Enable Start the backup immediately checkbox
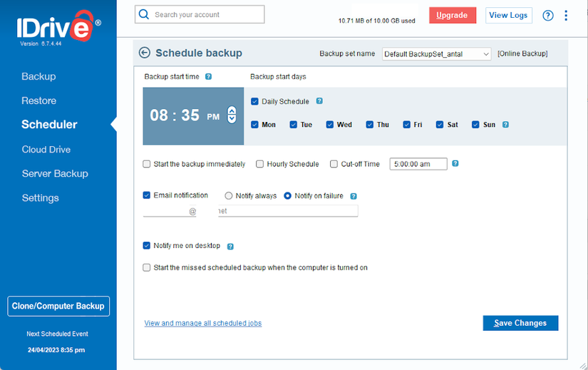588x370 pixels. [147, 164]
